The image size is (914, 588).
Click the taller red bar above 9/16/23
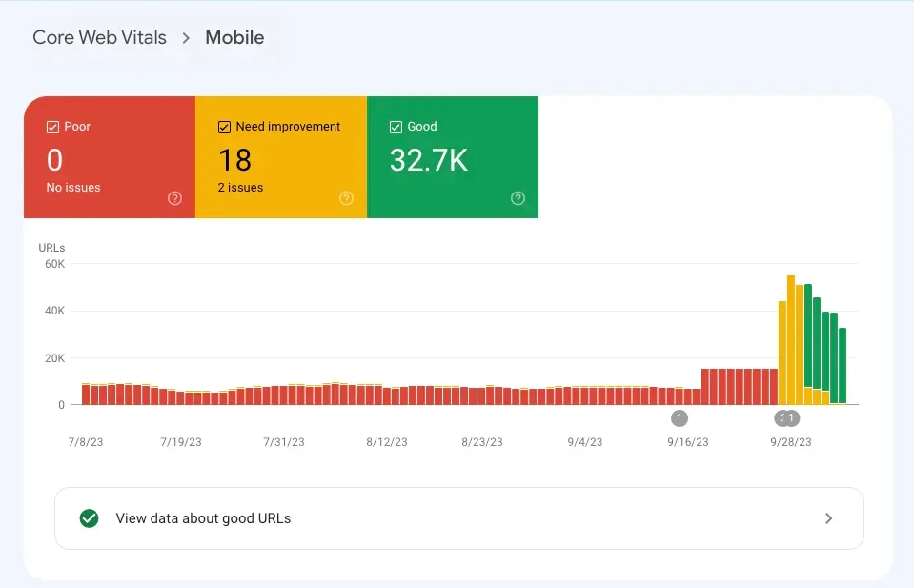[x=706, y=386]
